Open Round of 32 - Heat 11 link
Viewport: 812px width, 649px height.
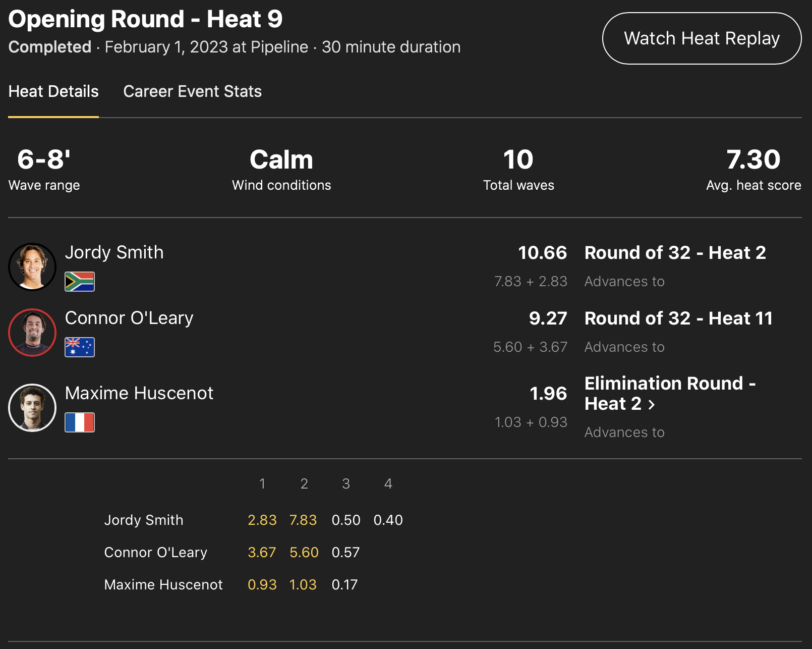678,318
